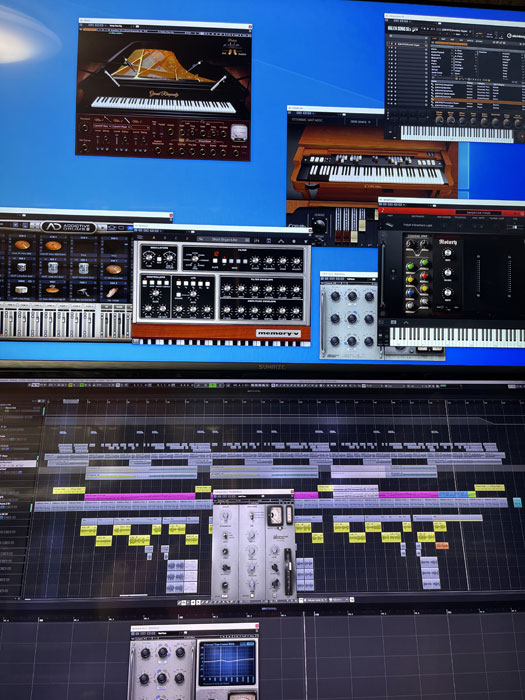The height and width of the screenshot is (700, 525).
Task: Click the blue EQ graph display
Action: [228, 662]
